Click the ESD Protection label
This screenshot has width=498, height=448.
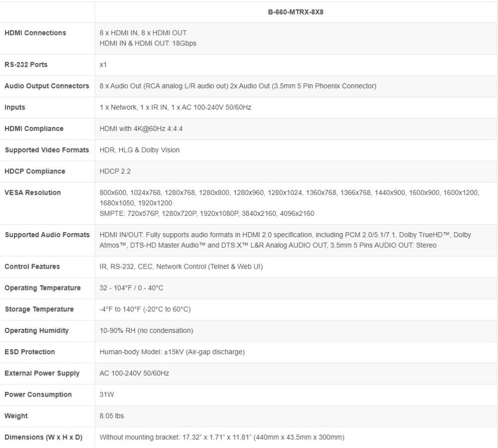tap(29, 352)
